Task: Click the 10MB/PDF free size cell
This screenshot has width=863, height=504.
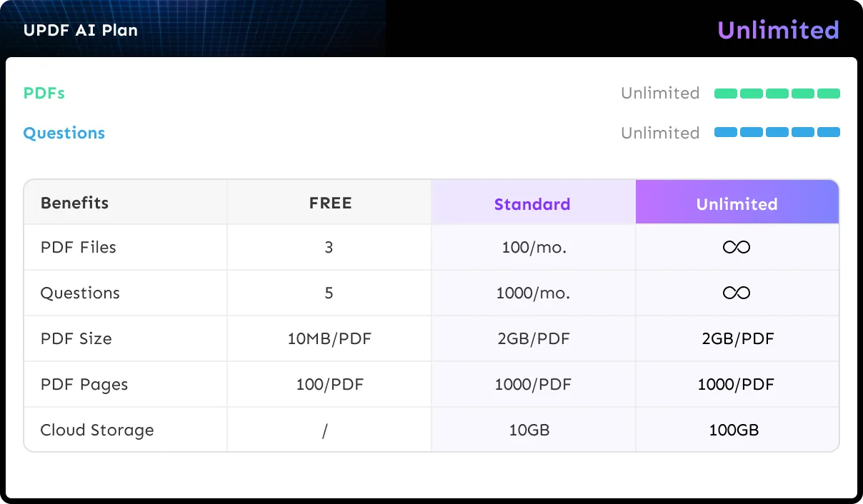Action: coord(329,339)
